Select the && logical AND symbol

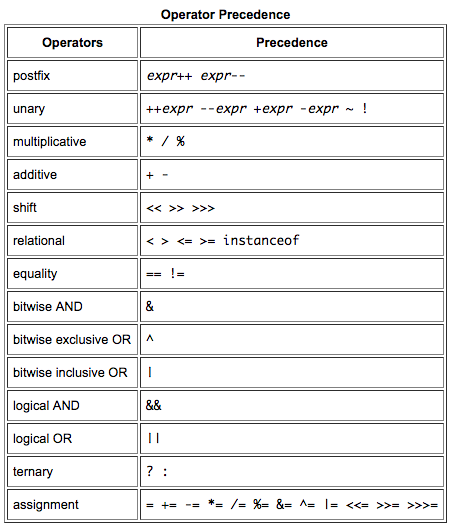[153, 405]
